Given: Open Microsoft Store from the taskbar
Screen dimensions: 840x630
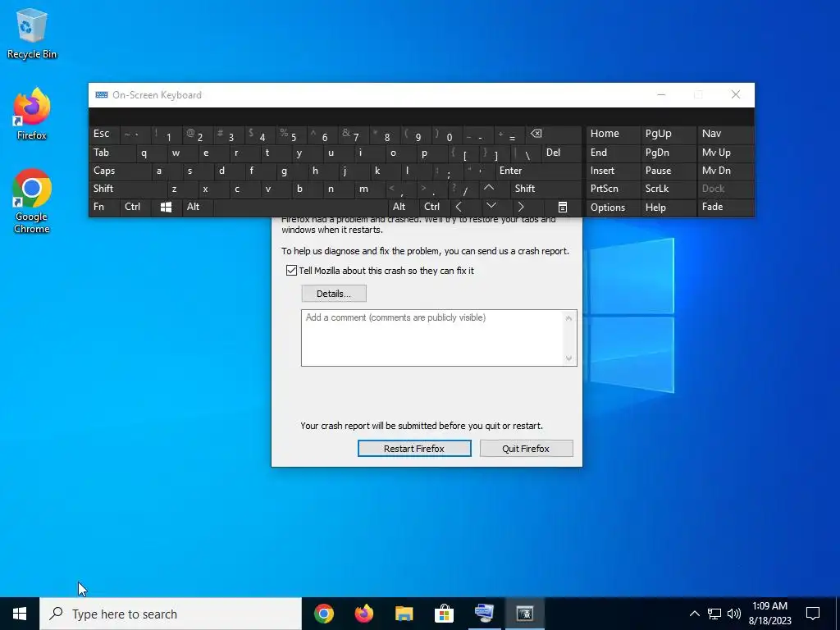Looking at the screenshot, I should 444,614.
